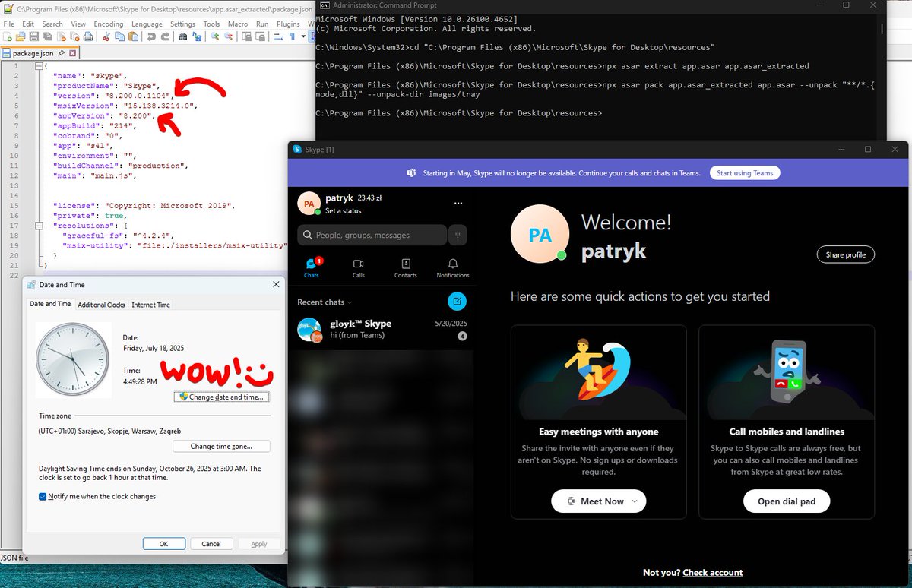
Task: Click Teams icon in Skype banner
Action: (410, 173)
